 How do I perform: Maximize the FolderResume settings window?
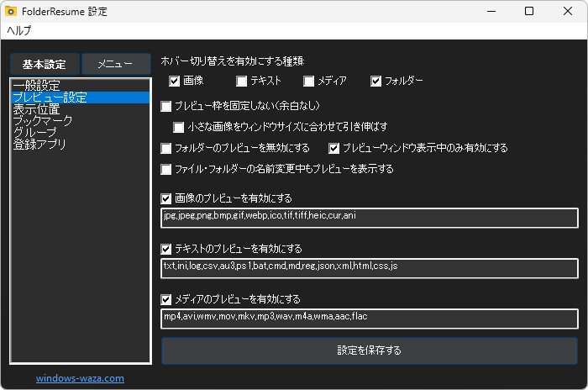point(529,11)
